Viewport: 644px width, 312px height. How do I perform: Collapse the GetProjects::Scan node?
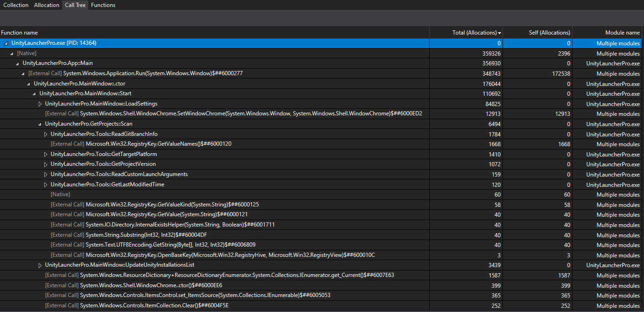click(40, 124)
